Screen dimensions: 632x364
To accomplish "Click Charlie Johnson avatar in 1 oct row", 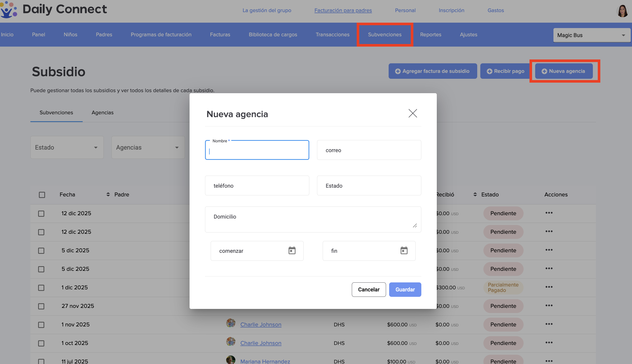I will tap(230, 342).
